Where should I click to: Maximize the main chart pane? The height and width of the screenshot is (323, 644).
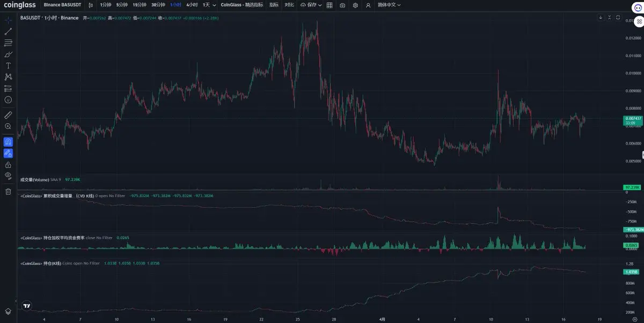coord(618,18)
